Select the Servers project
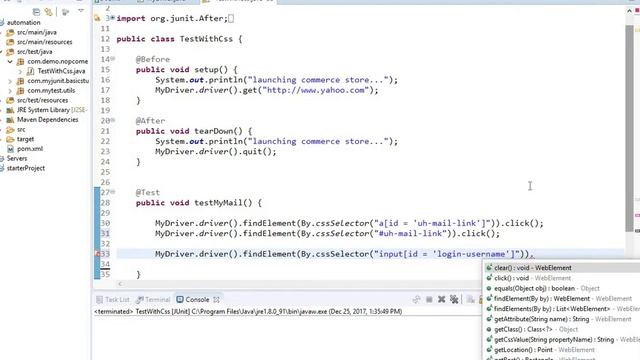This screenshot has height=360, width=640. [17, 159]
